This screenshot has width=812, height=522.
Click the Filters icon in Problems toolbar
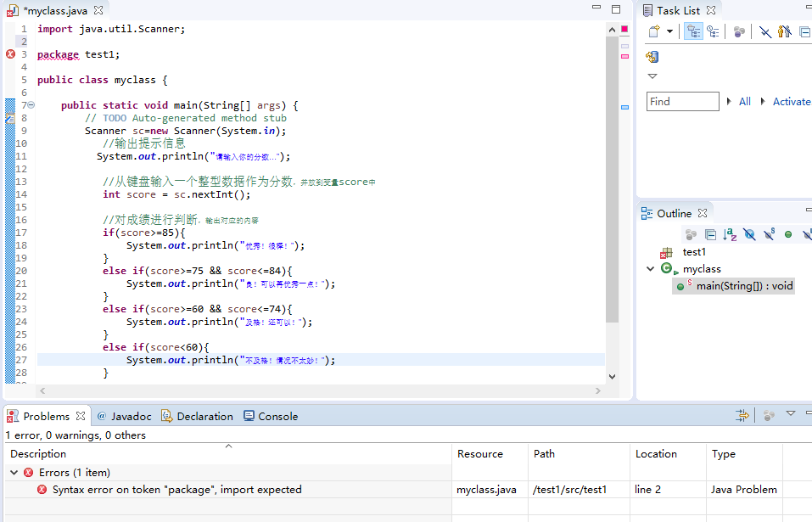[x=742, y=415]
